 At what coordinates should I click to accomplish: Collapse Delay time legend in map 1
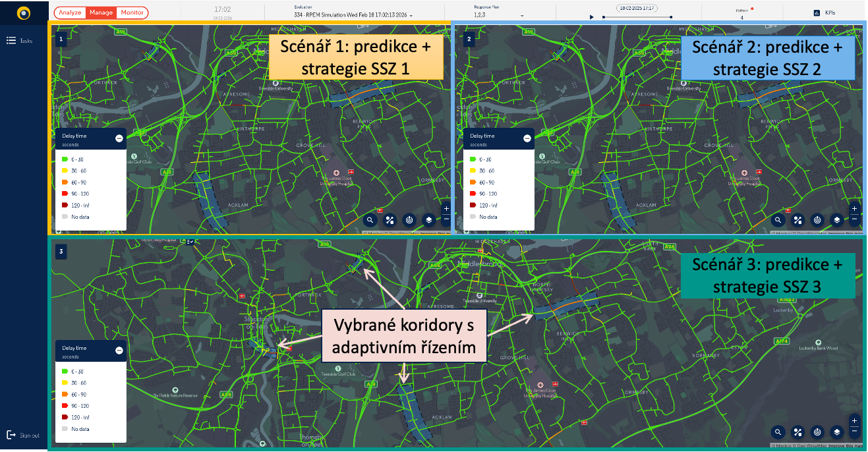tap(119, 138)
